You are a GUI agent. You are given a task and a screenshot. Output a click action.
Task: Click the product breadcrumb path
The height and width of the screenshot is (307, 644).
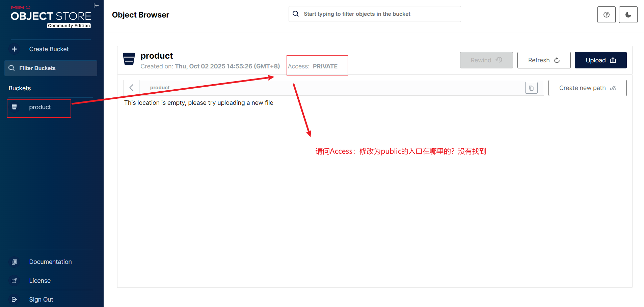tap(160, 88)
